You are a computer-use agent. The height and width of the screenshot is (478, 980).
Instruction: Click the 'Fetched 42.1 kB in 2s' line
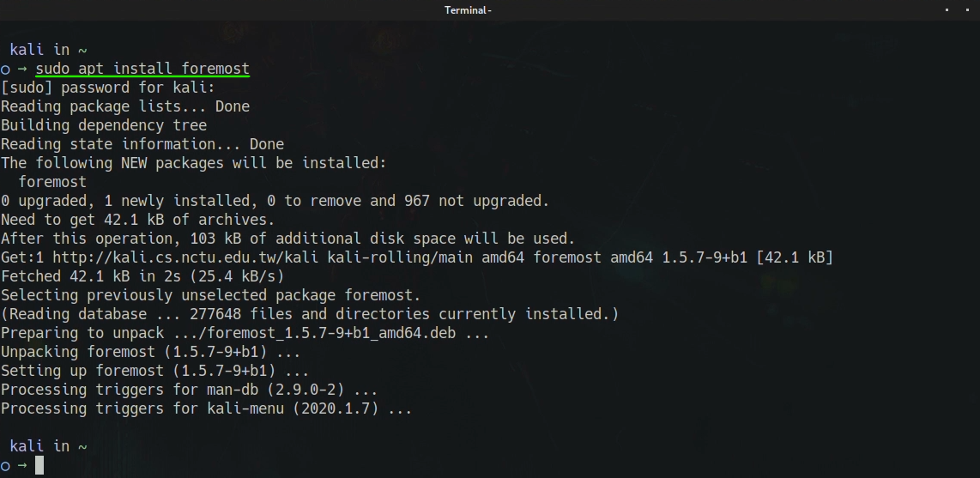pyautogui.click(x=142, y=276)
